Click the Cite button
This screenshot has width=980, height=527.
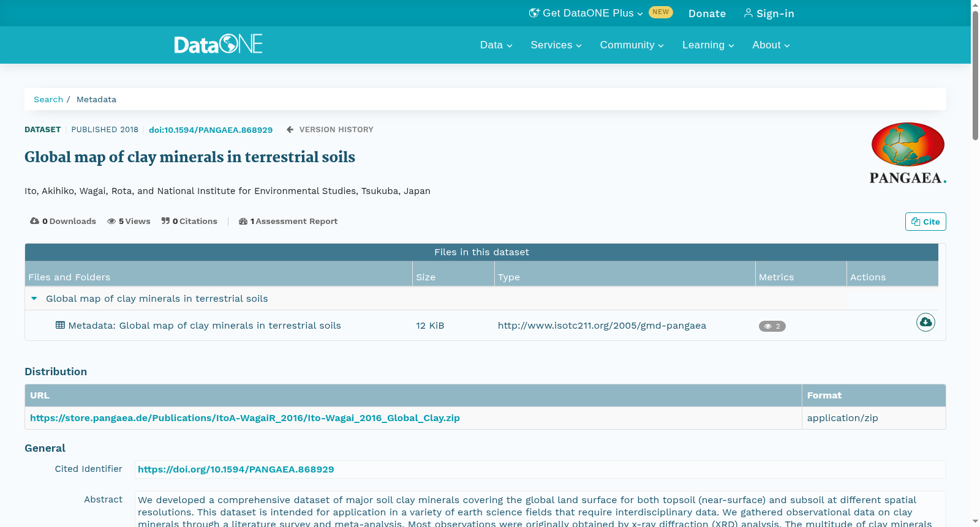pyautogui.click(x=925, y=222)
